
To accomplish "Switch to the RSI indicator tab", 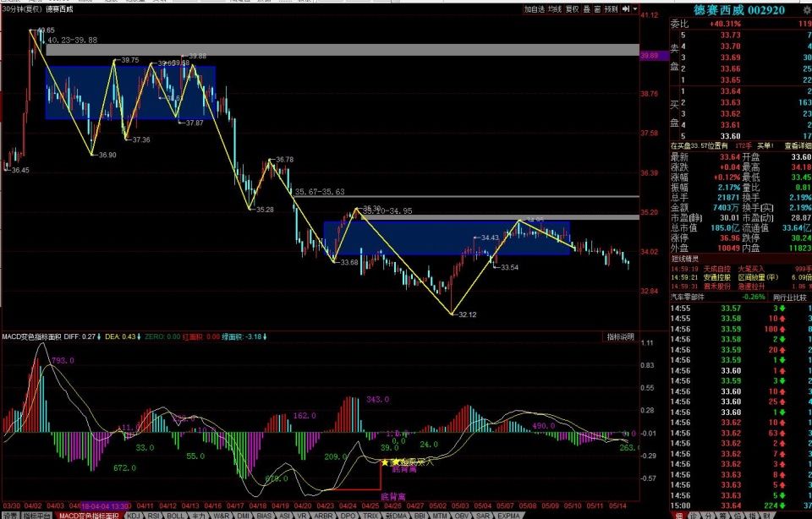I will (x=154, y=514).
